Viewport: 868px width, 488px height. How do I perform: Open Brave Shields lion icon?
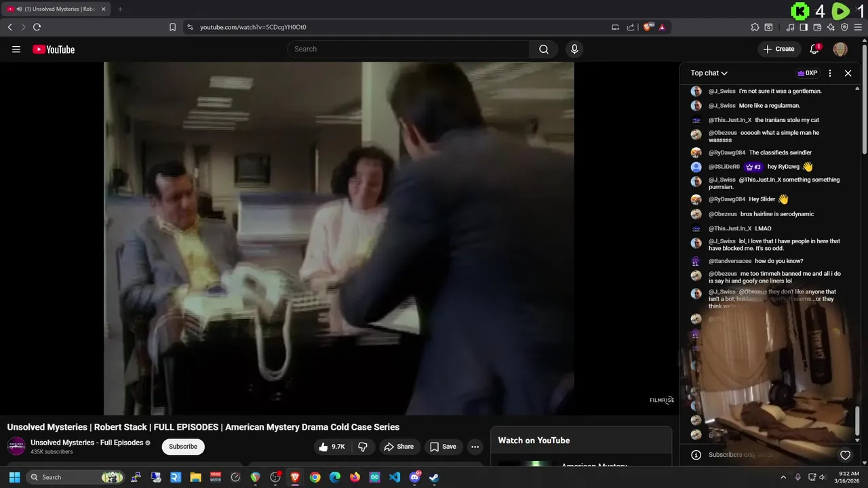(x=648, y=27)
